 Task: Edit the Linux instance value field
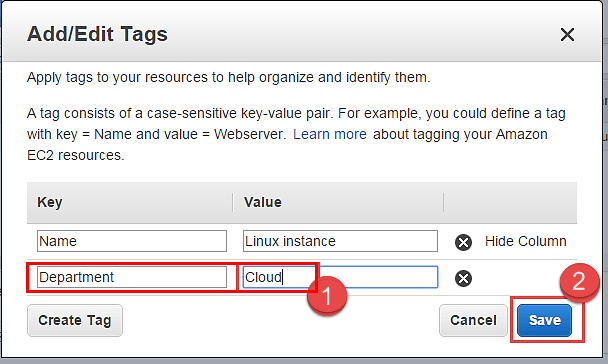[x=340, y=241]
